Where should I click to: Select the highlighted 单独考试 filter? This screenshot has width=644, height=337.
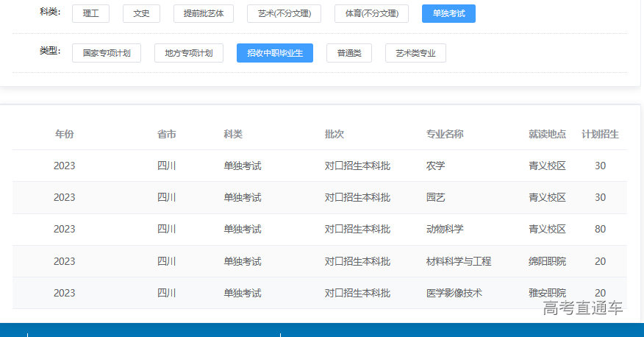(448, 13)
